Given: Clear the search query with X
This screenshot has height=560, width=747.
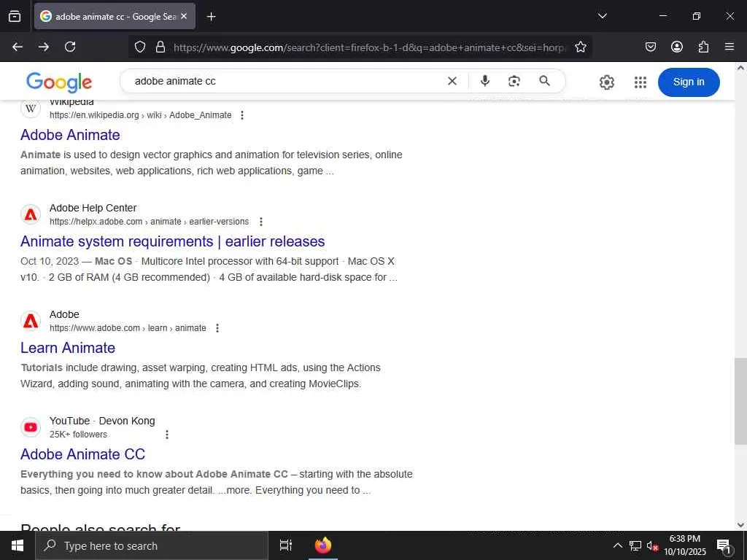Looking at the screenshot, I should tap(452, 82).
